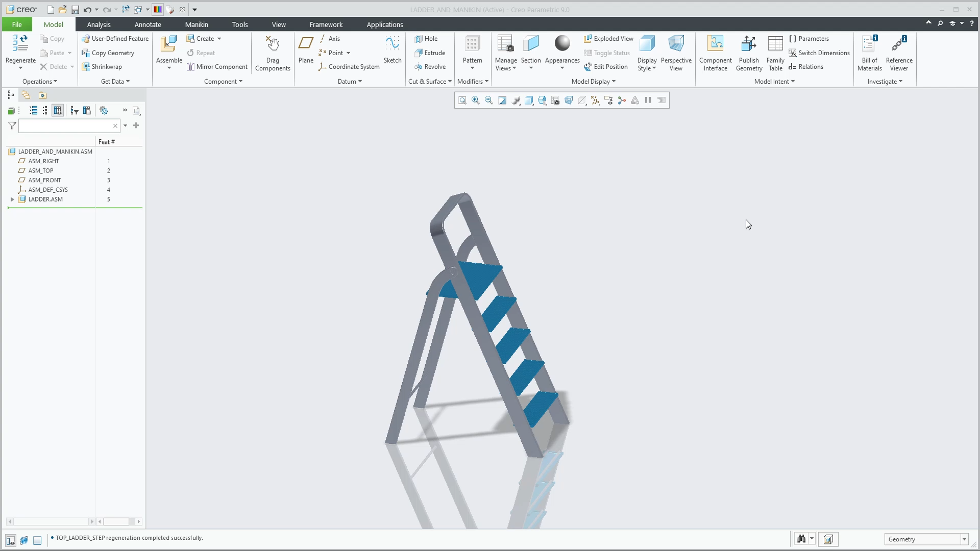Click the Shrinkwrap button
980x551 pixels.
click(102, 67)
